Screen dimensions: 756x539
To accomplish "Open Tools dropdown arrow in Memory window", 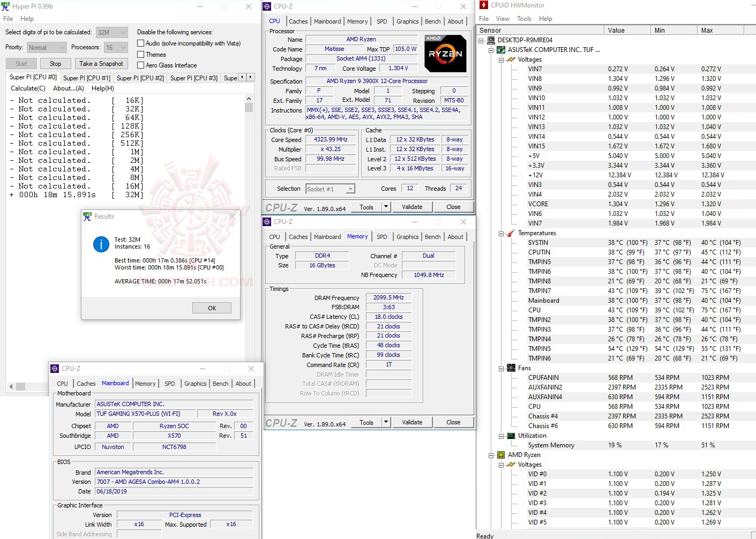I will click(386, 422).
